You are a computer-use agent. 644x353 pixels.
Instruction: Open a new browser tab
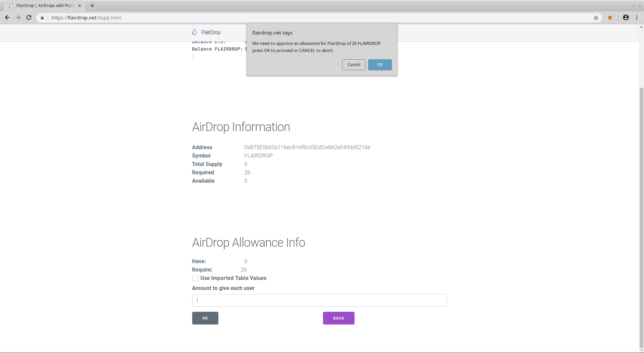pos(92,6)
